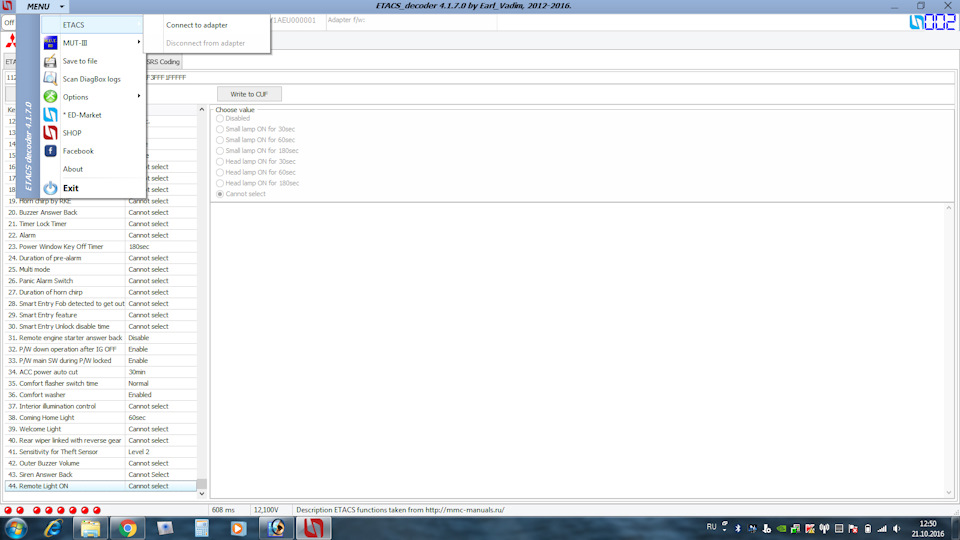960x540 pixels.
Task: Click the battery tray icon
Action: click(868, 528)
